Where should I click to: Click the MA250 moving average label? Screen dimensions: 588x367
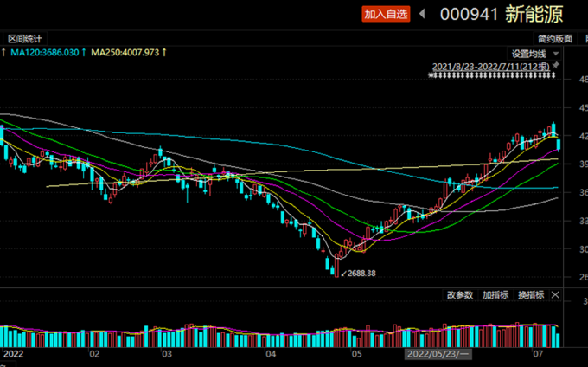(122, 53)
